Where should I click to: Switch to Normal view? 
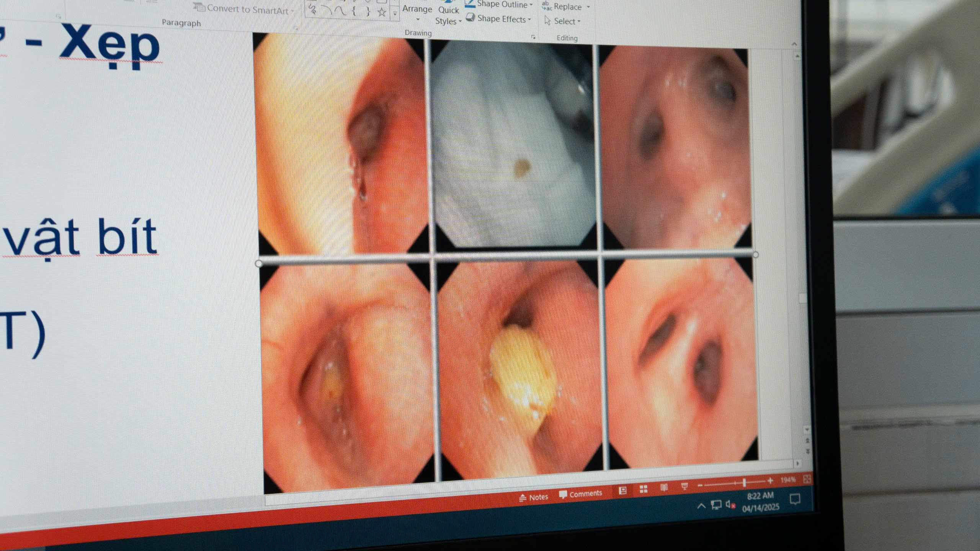[x=623, y=490]
